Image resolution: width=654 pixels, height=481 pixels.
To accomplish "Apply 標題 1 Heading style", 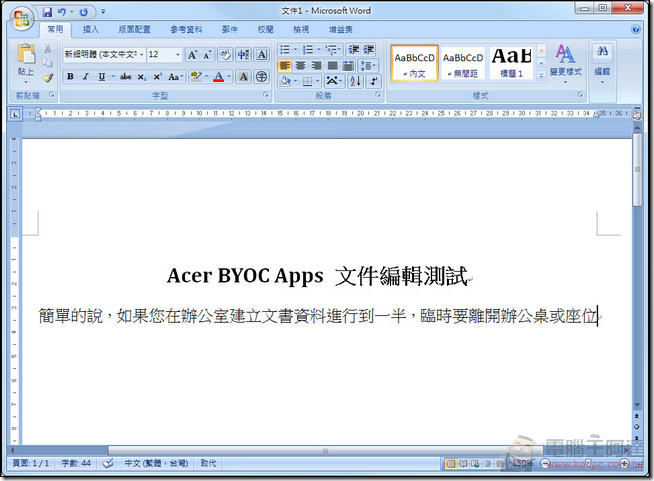I will tap(511, 63).
